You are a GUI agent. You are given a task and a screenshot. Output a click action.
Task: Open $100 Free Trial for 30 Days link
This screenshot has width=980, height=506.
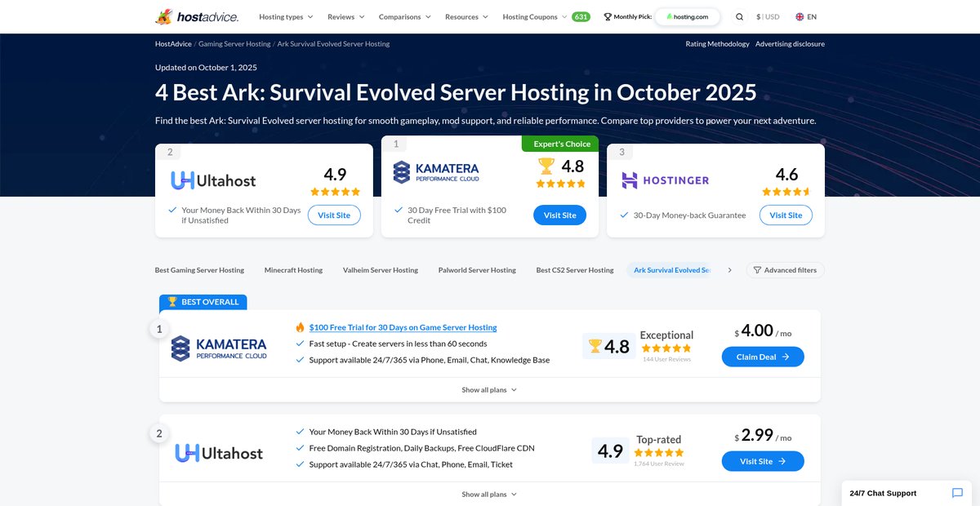coord(403,327)
